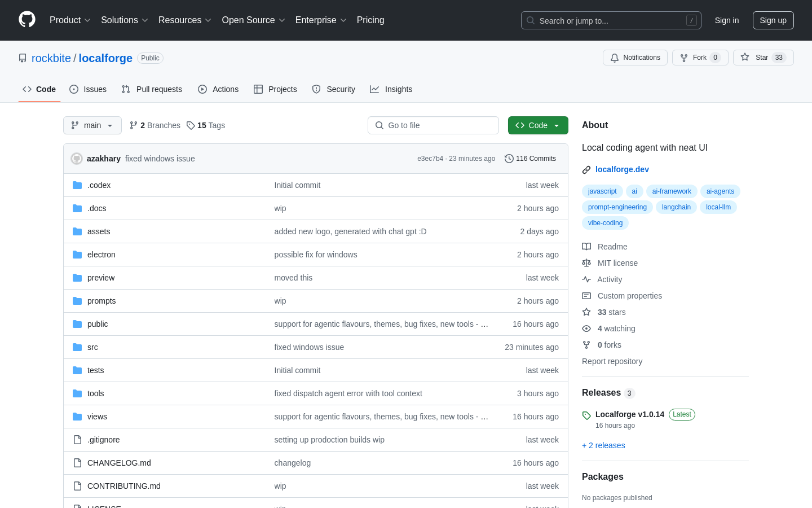Click the fork icon in Fork button
Screen dimensions: 812x508
coord(684,58)
